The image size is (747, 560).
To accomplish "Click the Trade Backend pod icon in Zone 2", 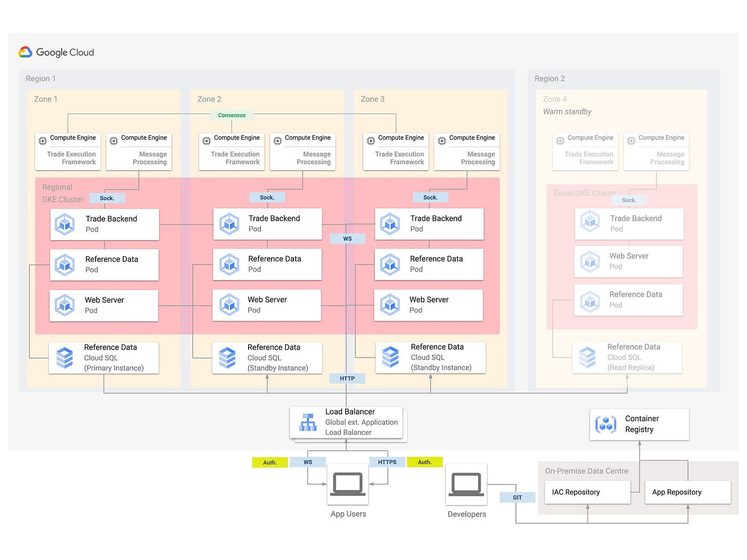I will [229, 223].
